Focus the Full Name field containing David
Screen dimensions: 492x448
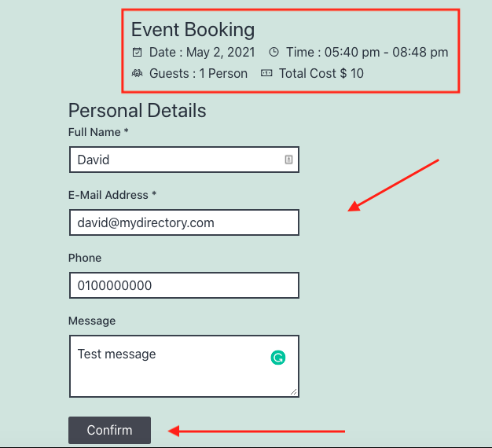tap(184, 160)
